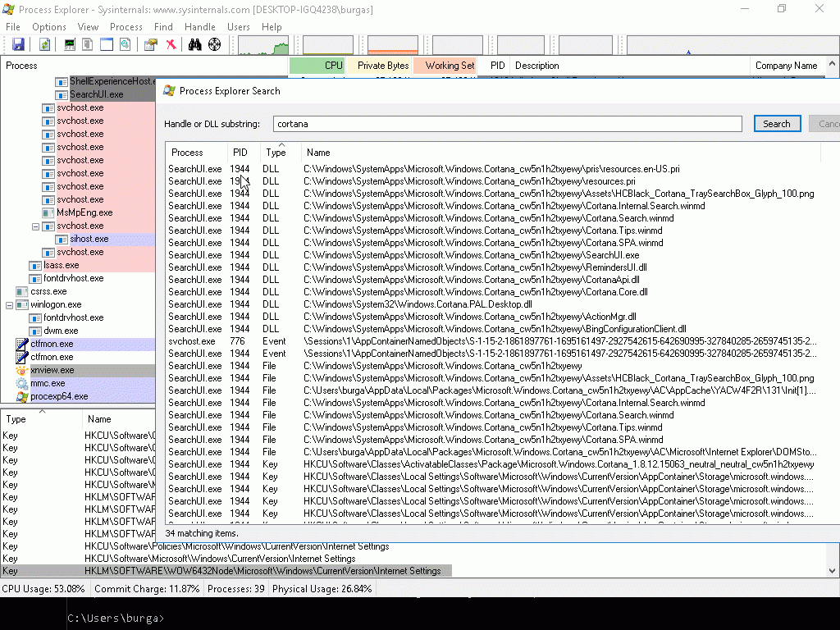Screen dimensions: 840x630
Task: Click the Handle or DLL substring field
Action: pyautogui.click(x=507, y=124)
